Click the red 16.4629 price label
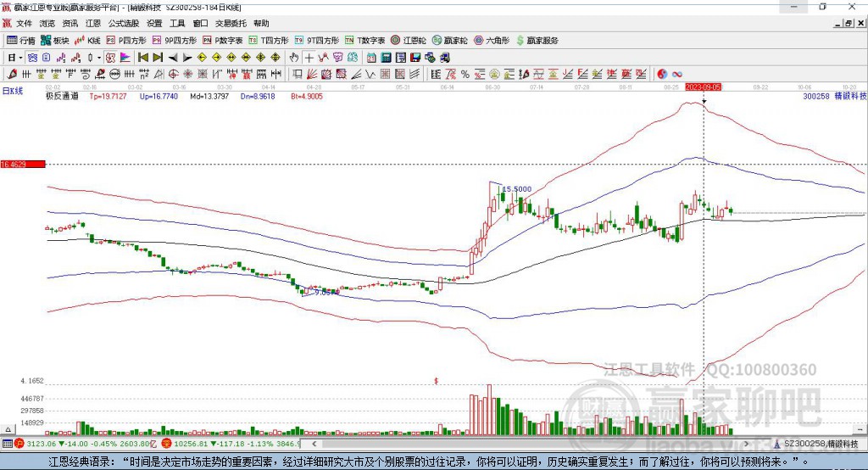This screenshot has height=470, width=868. coord(23,164)
